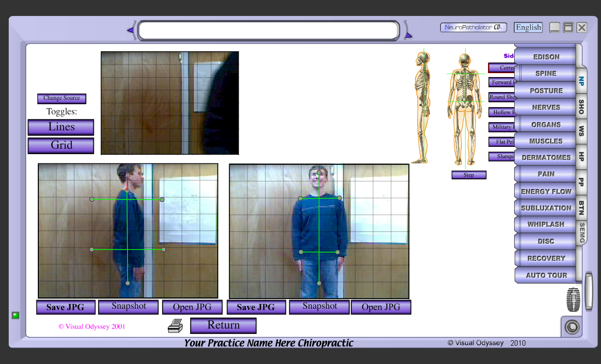Expand the POSTURE menu section
Viewport: 601px width, 364px height.
click(x=546, y=91)
